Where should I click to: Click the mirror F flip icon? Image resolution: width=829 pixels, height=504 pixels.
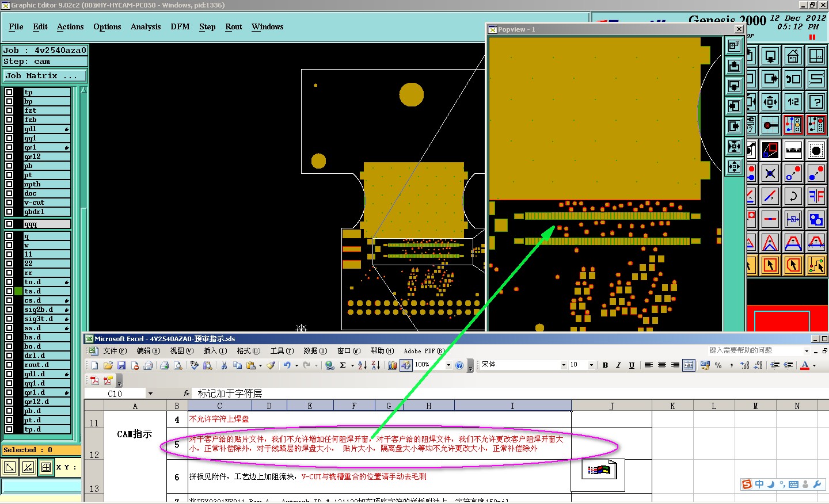point(816,196)
